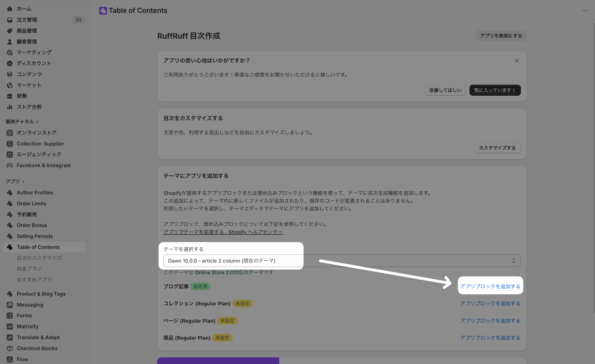595x364 pixels.
Task: Expand the 販売チャネル sales channels section
Action: point(22,122)
